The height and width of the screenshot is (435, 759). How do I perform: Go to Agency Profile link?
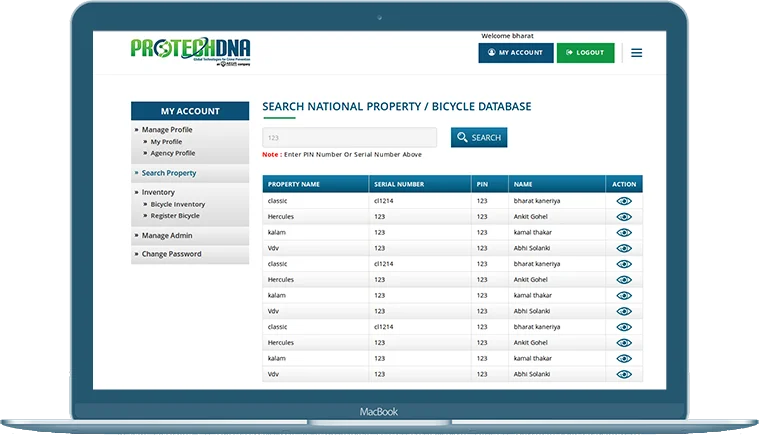(173, 153)
